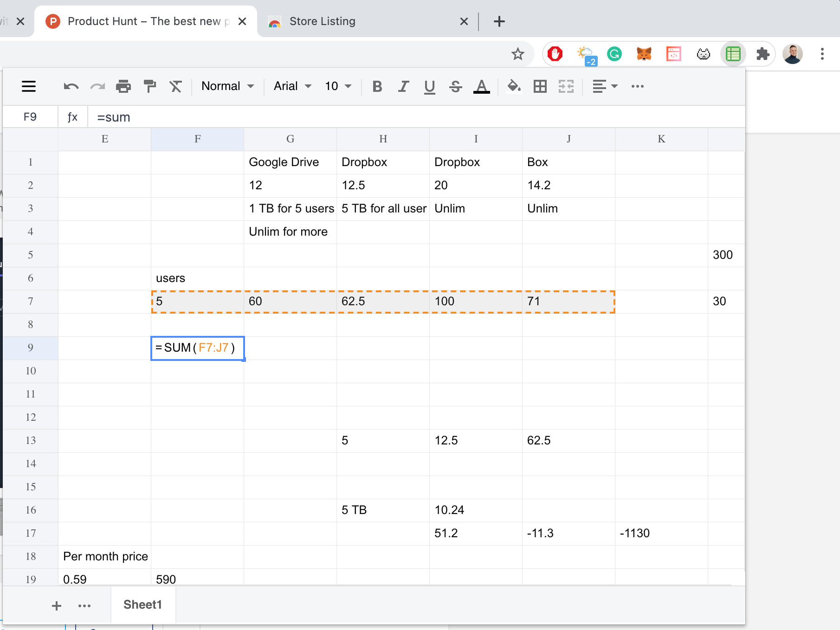Click the cell with =SUM(F7:J7)
Image resolution: width=840 pixels, height=630 pixels.
tap(198, 348)
